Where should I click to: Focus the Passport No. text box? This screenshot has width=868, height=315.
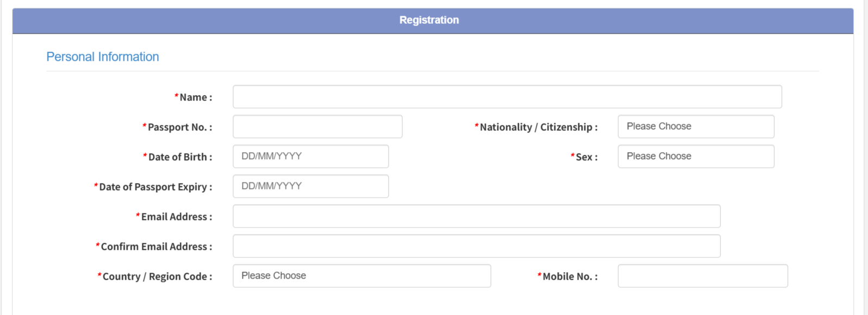click(x=317, y=127)
